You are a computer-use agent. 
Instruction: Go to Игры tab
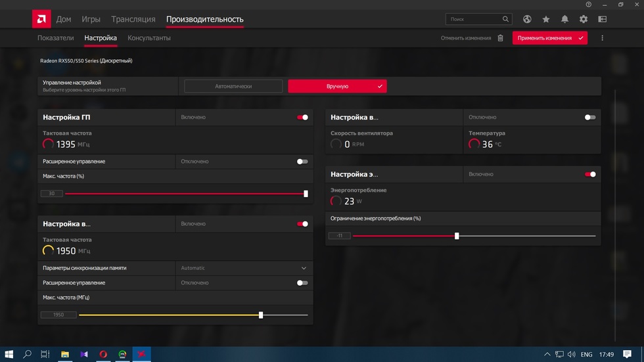(x=91, y=19)
